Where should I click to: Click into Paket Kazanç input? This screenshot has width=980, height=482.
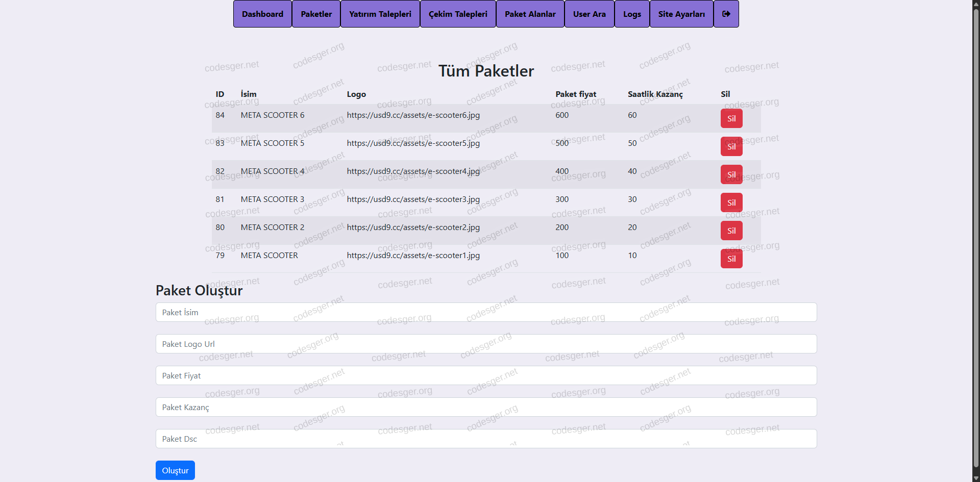click(486, 407)
